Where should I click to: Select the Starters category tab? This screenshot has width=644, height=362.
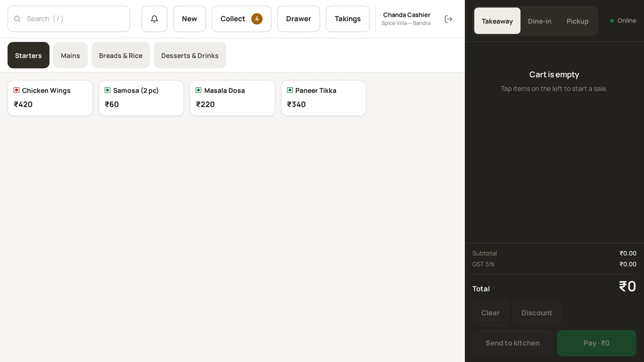pyautogui.click(x=28, y=55)
